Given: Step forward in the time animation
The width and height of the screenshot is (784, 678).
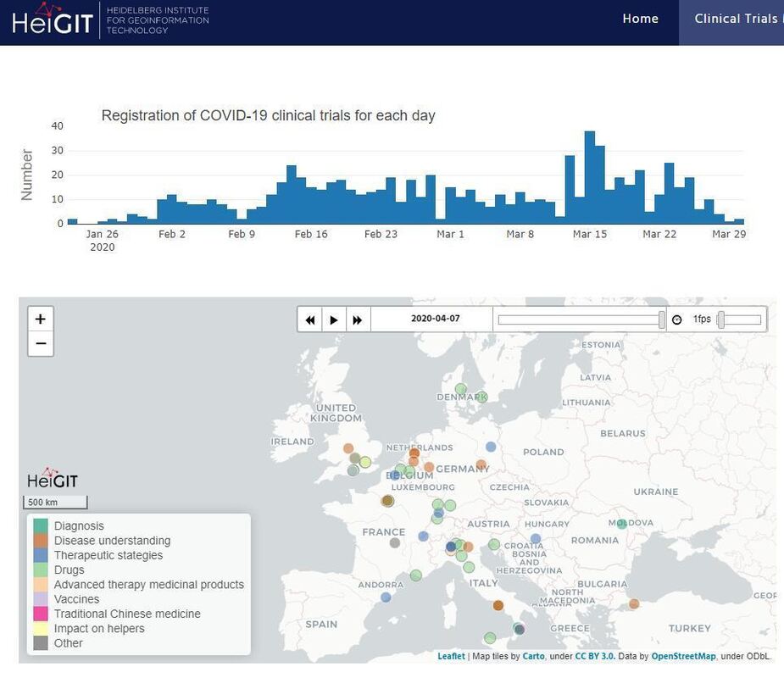Looking at the screenshot, I should tap(358, 320).
